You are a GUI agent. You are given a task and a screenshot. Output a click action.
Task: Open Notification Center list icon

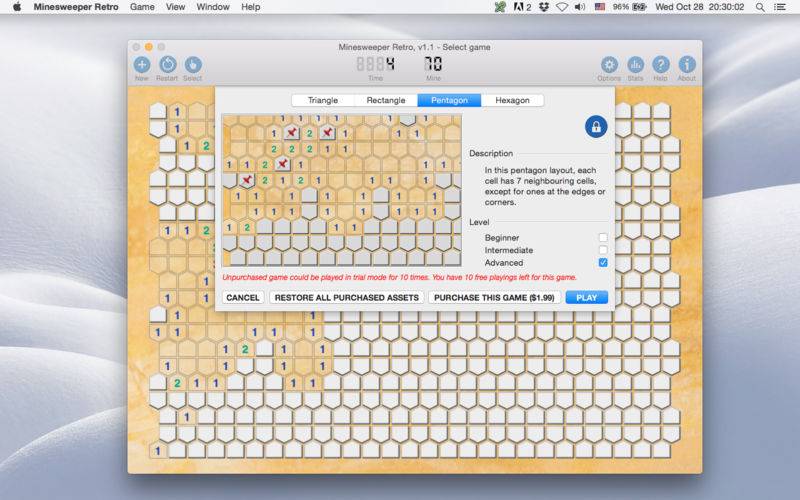point(780,7)
